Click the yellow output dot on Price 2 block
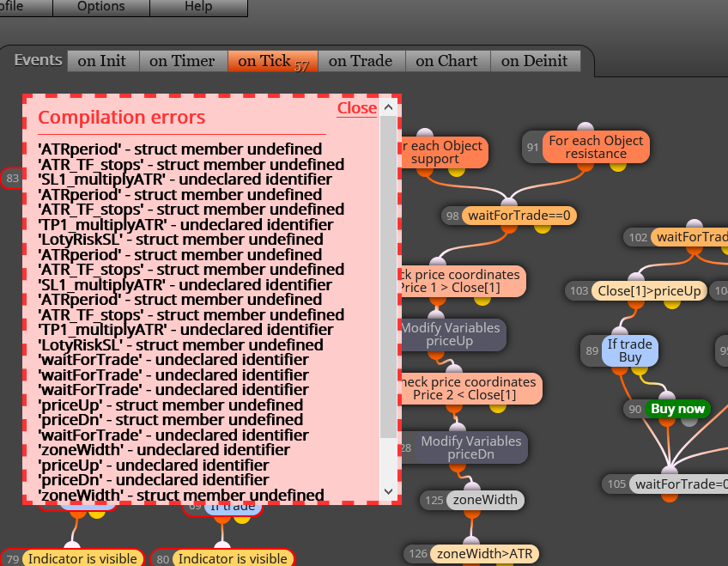728x566 pixels. coord(498,407)
